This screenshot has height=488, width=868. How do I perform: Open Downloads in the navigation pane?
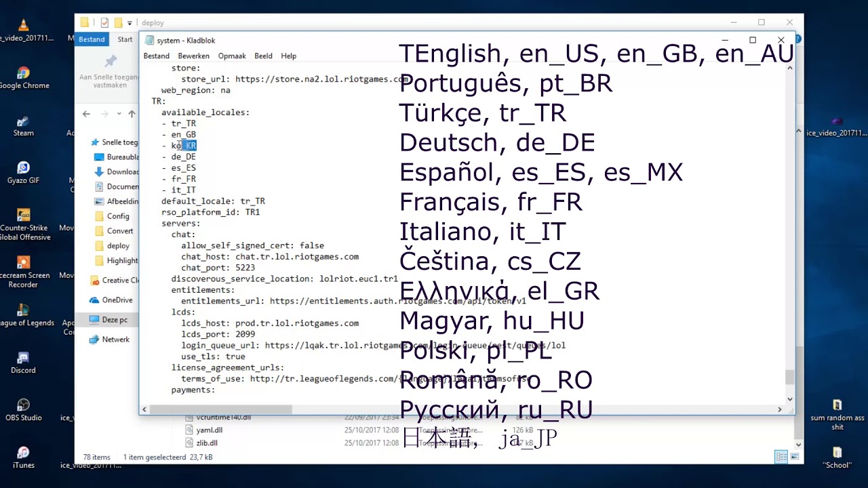[117, 171]
